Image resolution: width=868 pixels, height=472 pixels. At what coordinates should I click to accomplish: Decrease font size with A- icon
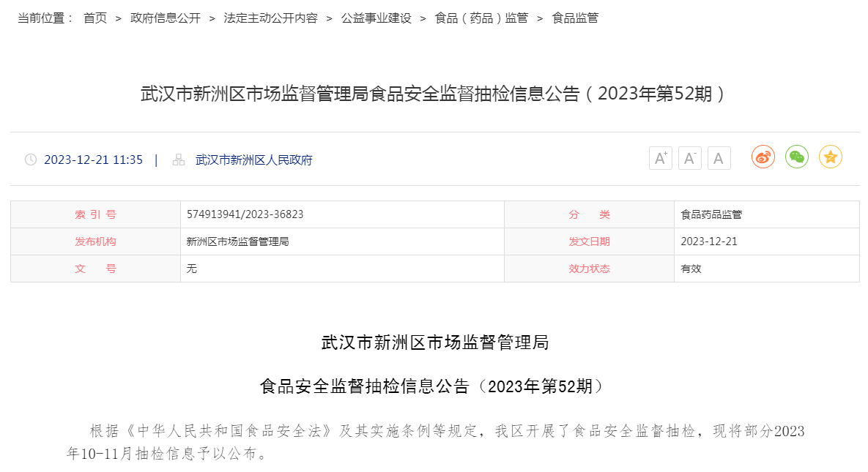[690, 158]
